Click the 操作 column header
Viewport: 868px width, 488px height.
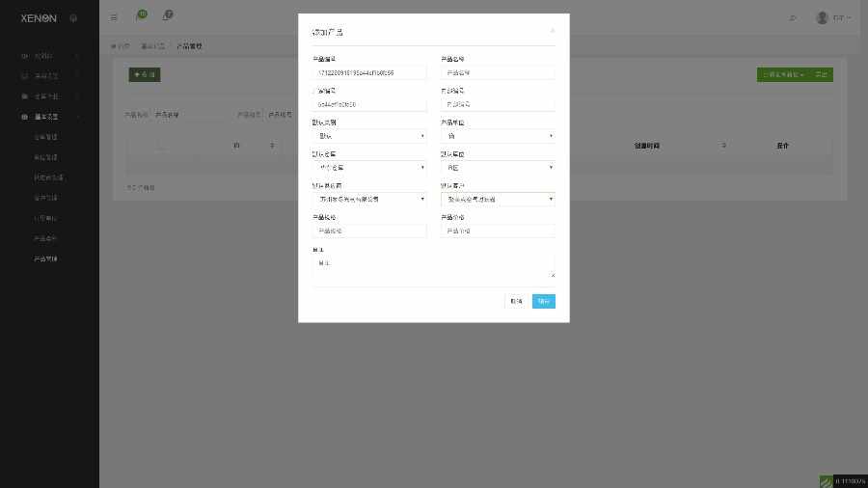pos(782,146)
